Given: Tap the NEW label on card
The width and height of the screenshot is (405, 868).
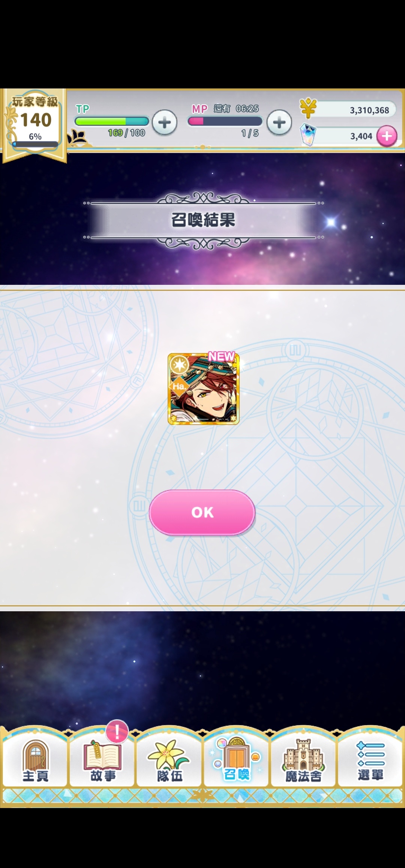Looking at the screenshot, I should (x=221, y=356).
